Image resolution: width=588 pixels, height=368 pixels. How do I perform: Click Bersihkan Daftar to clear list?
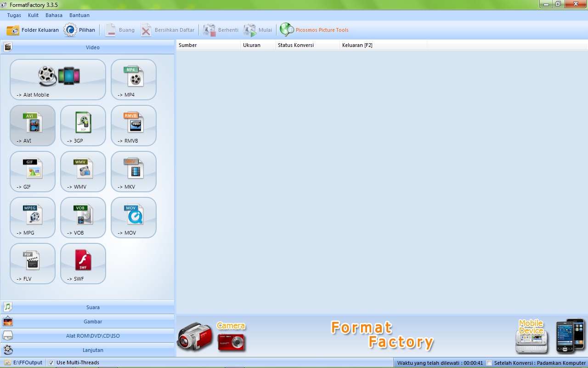[167, 30]
